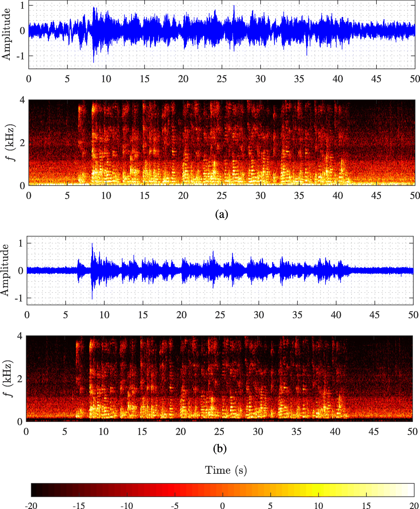Click the colorbar's 5 tick label
420x509 pixels.
pos(270,505)
